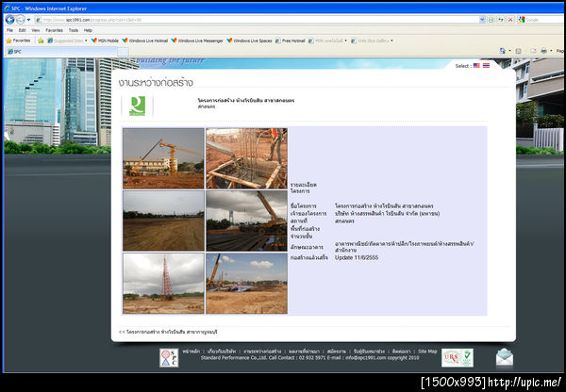Click the New Tab button beside SPC tab
This screenshot has height=392, width=566.
click(123, 52)
